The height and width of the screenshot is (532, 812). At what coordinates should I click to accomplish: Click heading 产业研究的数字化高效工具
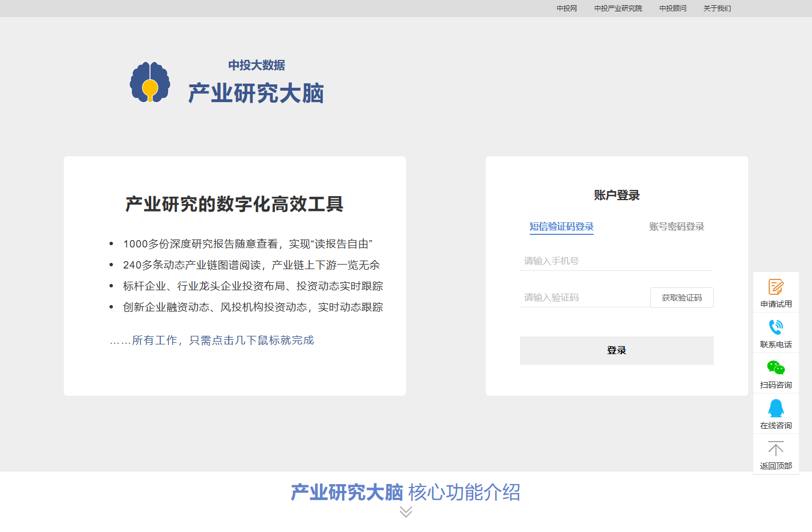[234, 204]
